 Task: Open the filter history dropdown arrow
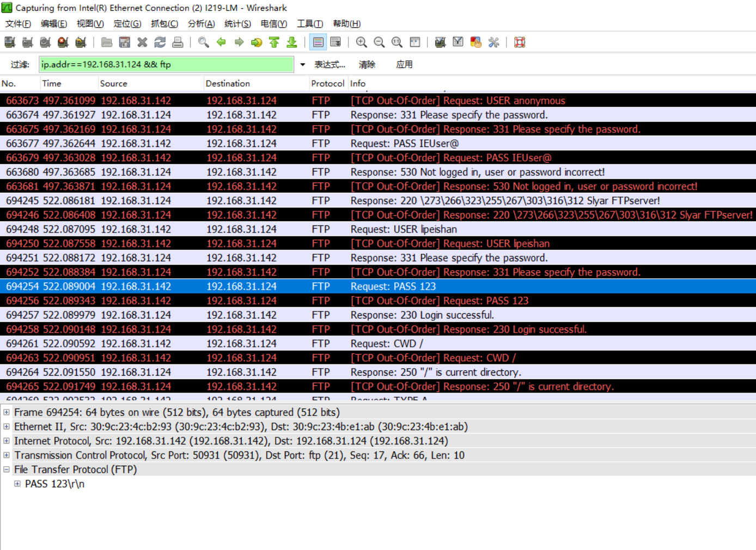(x=302, y=65)
